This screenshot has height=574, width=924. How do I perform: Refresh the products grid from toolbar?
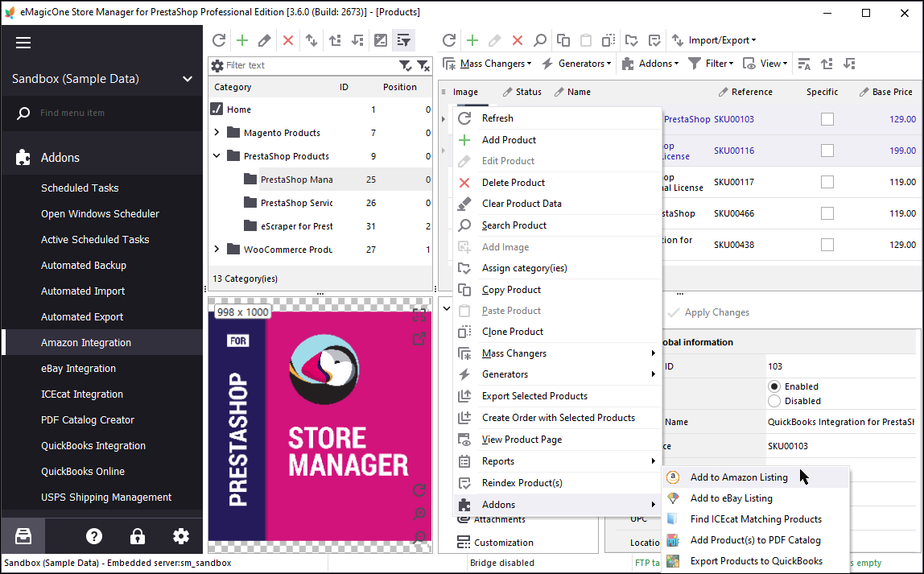click(x=449, y=40)
